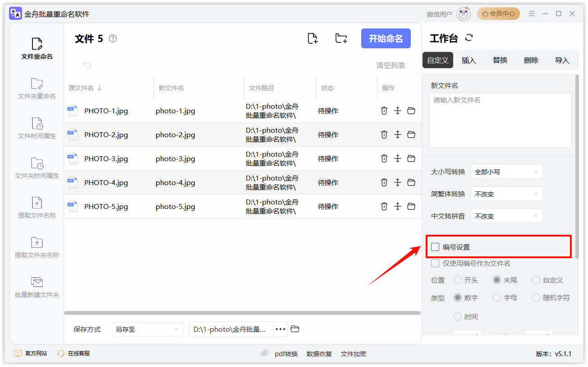Open the save path folder icon
The height and width of the screenshot is (367, 588).
pos(295,329)
